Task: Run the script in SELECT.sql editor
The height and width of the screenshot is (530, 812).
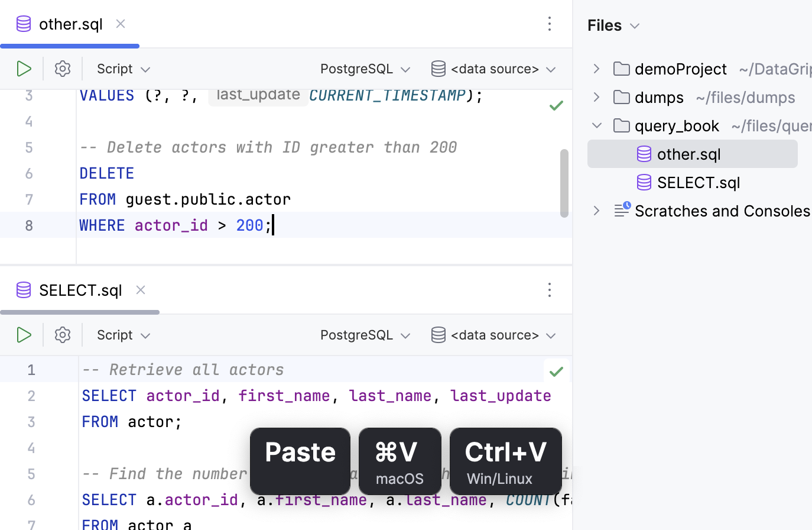Action: coord(24,335)
